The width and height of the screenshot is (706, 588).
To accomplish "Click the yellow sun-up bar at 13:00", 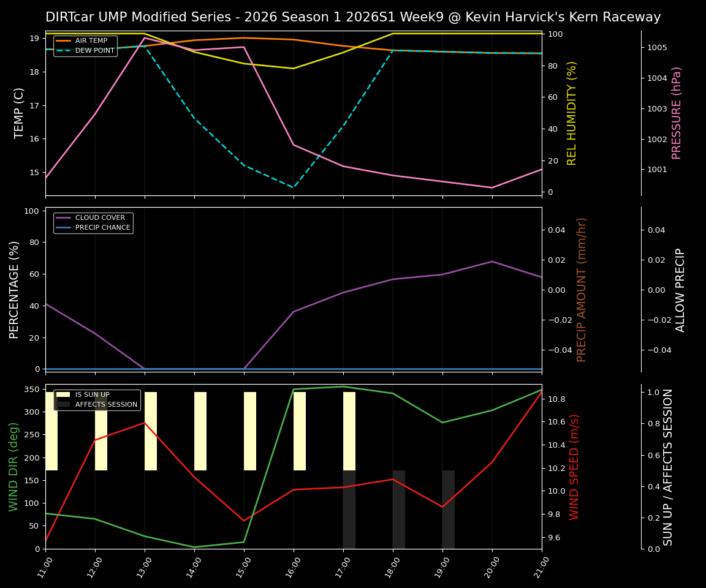I will tap(151, 429).
